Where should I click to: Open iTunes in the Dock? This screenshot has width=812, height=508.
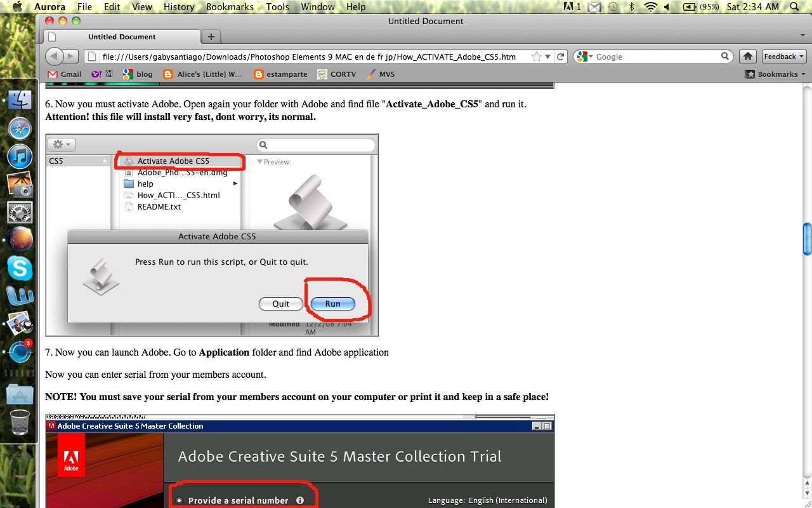coord(20,156)
